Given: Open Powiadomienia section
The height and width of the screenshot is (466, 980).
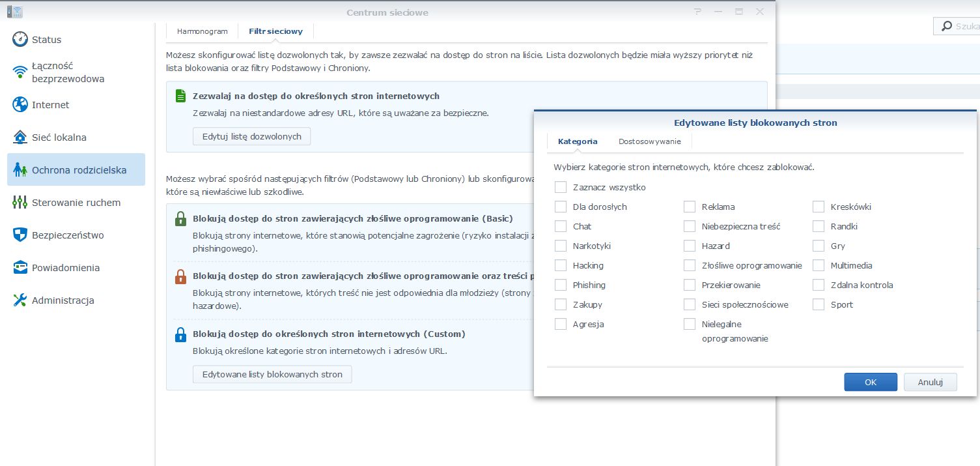Looking at the screenshot, I should [x=76, y=267].
